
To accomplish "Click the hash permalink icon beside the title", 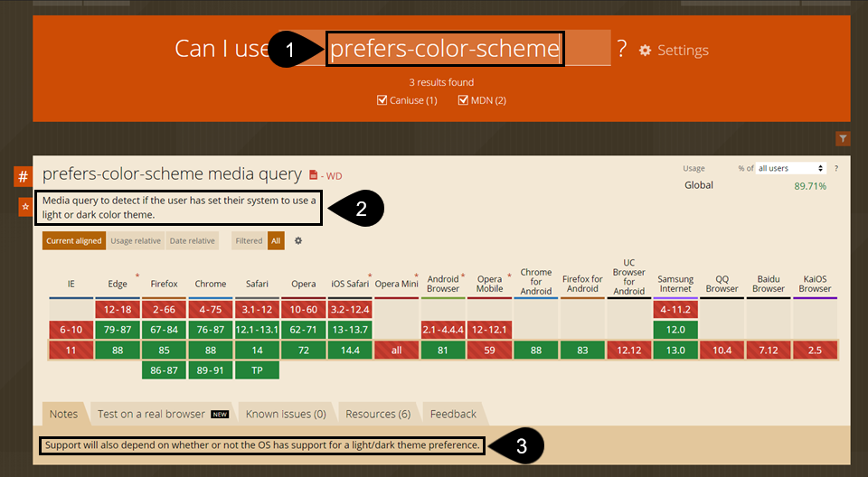I will click(x=24, y=176).
